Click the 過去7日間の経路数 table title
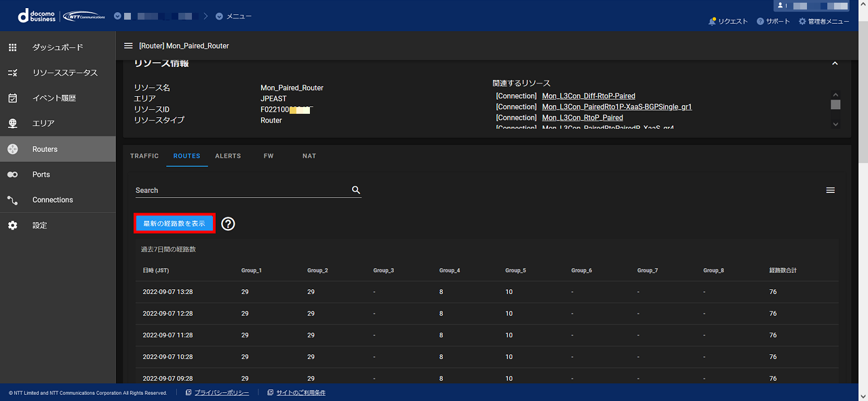868x401 pixels. (168, 249)
